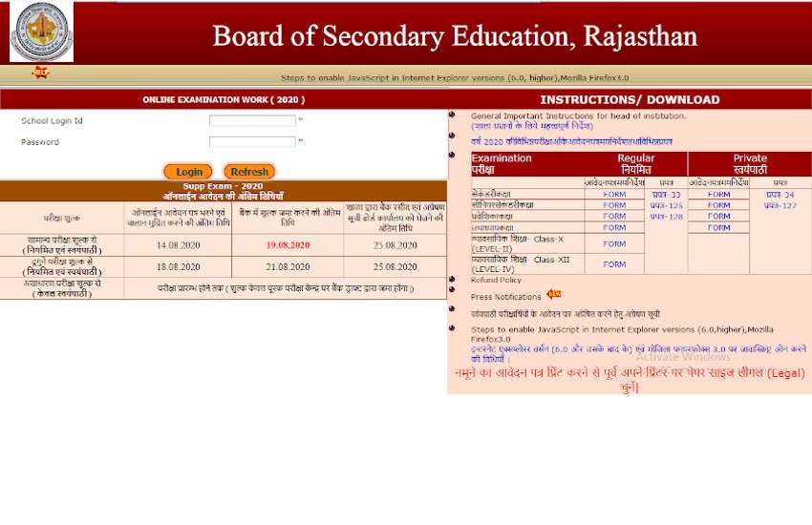This screenshot has height=525, width=812.
Task: Open Regular FORM for सेकंडरी कक्षा row
Action: tap(614, 195)
